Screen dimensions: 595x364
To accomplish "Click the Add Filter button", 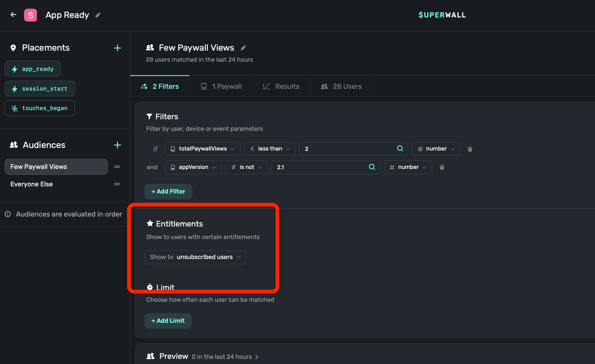I will (168, 192).
